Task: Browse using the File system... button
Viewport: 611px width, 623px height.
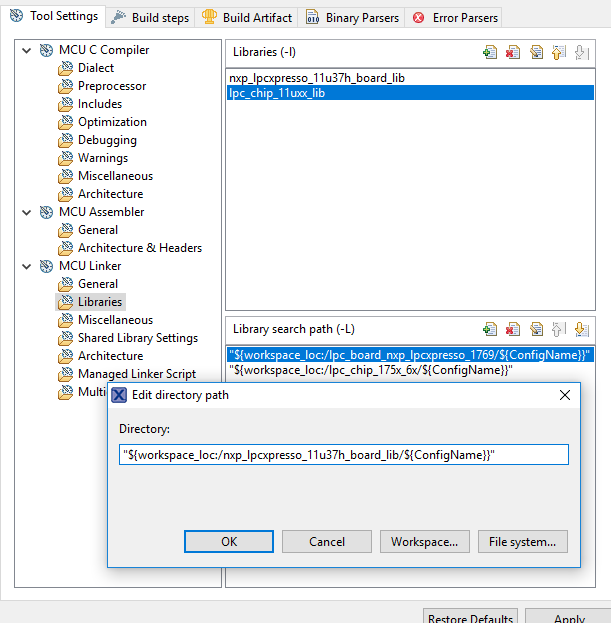Action: point(523,542)
